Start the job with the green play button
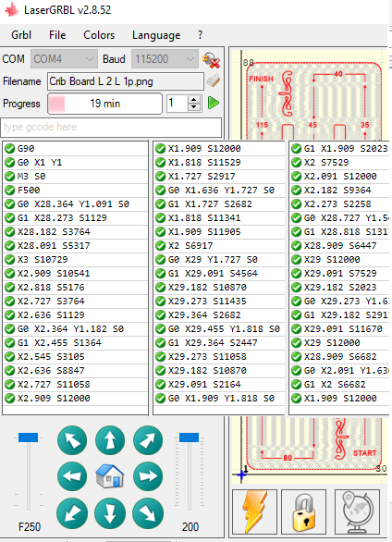 click(x=214, y=103)
